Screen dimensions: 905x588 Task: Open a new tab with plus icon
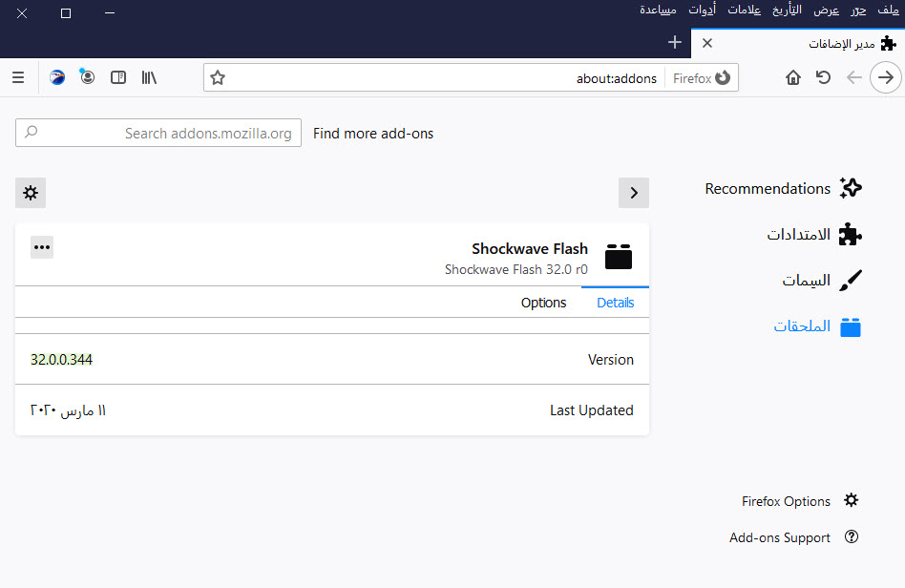pos(675,43)
